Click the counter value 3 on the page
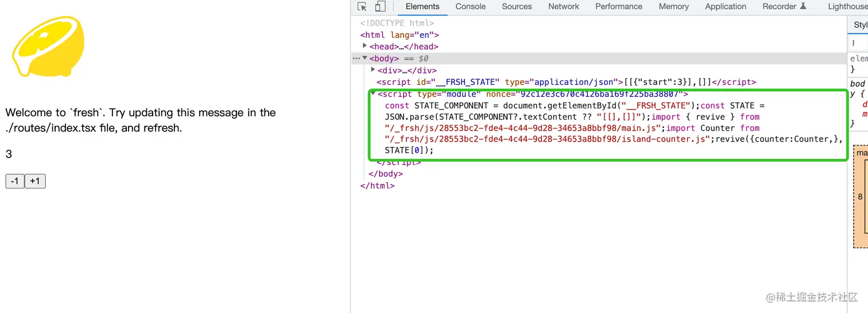Screen dimensions: 868x313 tap(9, 154)
